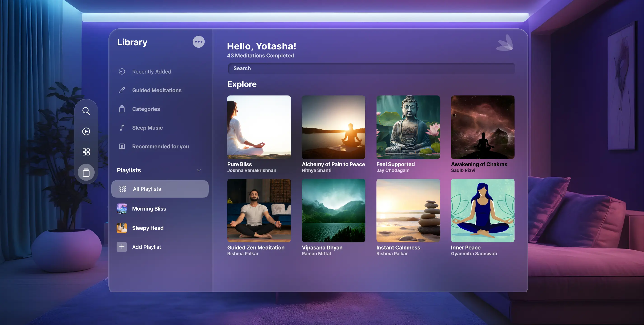Open the Sleepy Head playlist

147,228
